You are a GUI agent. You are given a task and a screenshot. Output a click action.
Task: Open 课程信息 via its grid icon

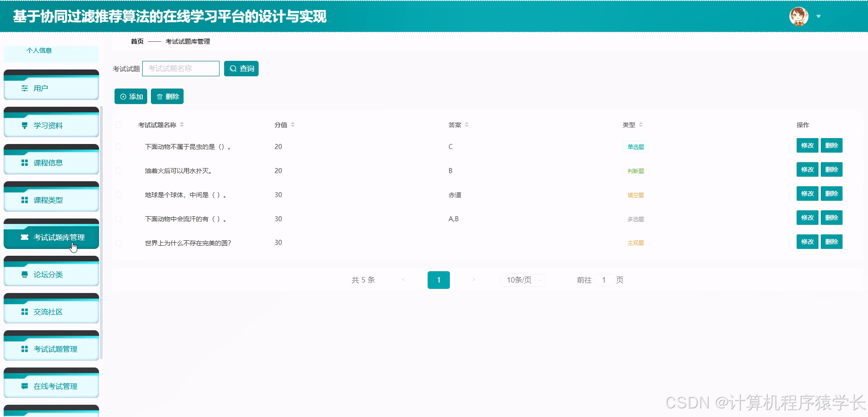click(x=25, y=162)
